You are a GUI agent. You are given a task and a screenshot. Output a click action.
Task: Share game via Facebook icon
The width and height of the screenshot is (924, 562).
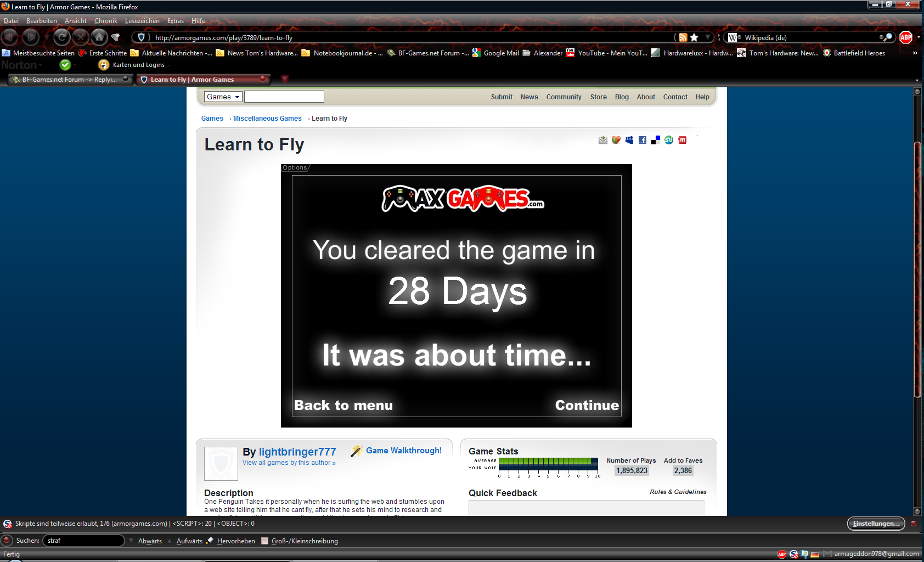click(643, 140)
